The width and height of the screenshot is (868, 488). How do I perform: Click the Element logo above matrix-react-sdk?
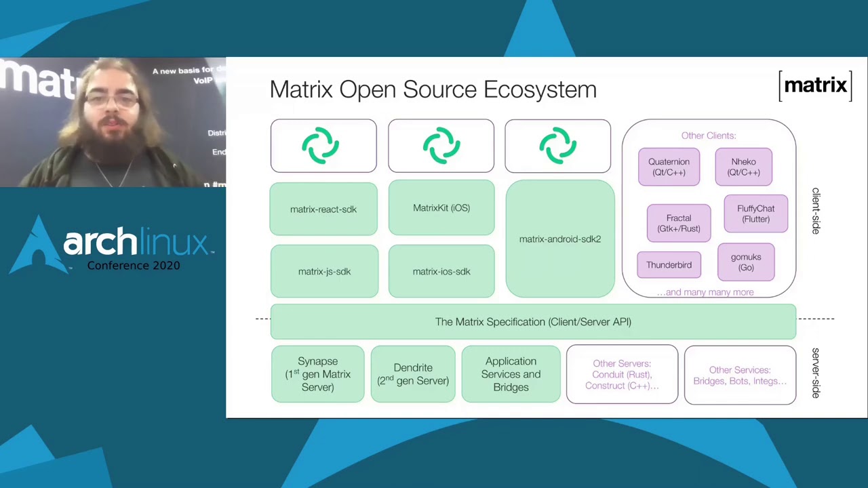(321, 146)
